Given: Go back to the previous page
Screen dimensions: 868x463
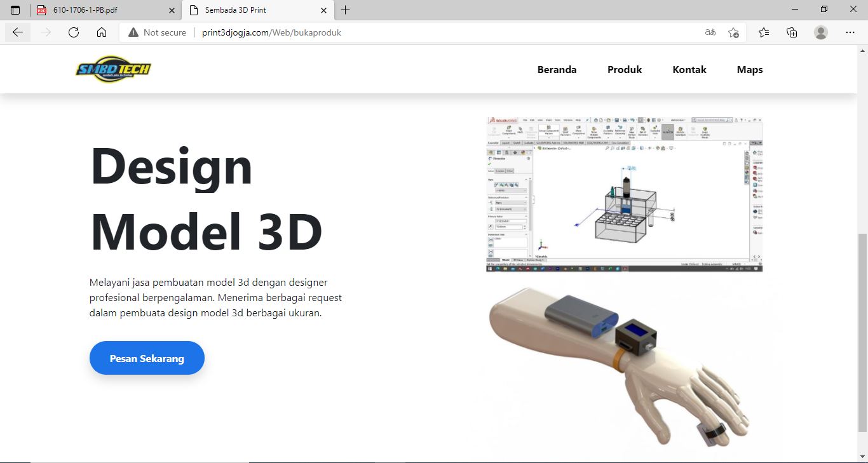Looking at the screenshot, I should click(17, 32).
